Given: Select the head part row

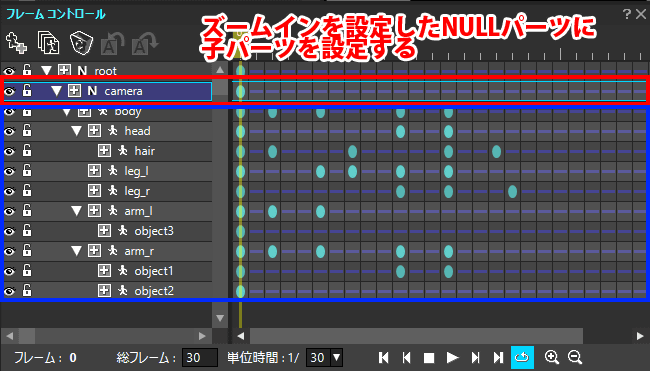Looking at the screenshot, I should [x=108, y=131].
